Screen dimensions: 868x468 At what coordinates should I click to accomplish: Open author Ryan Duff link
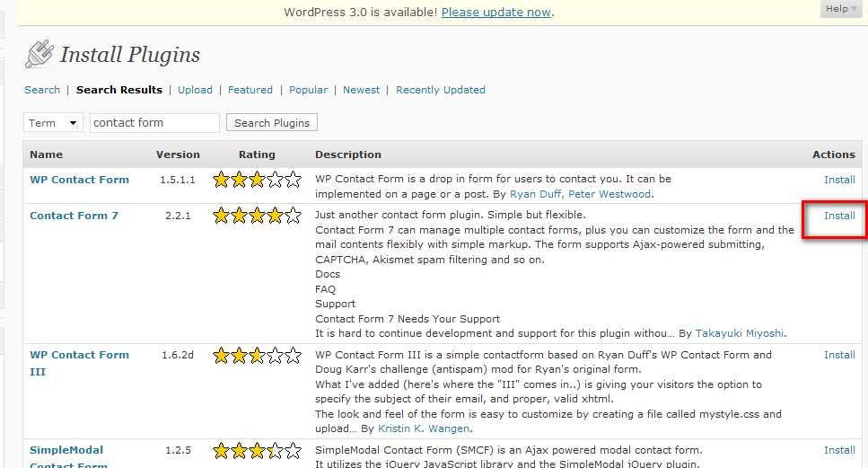[536, 194]
